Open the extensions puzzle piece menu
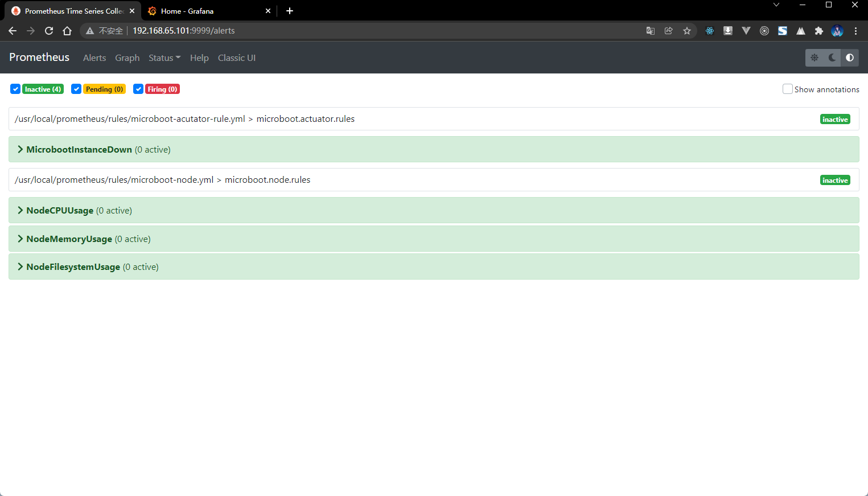This screenshot has width=868, height=496. [x=819, y=31]
